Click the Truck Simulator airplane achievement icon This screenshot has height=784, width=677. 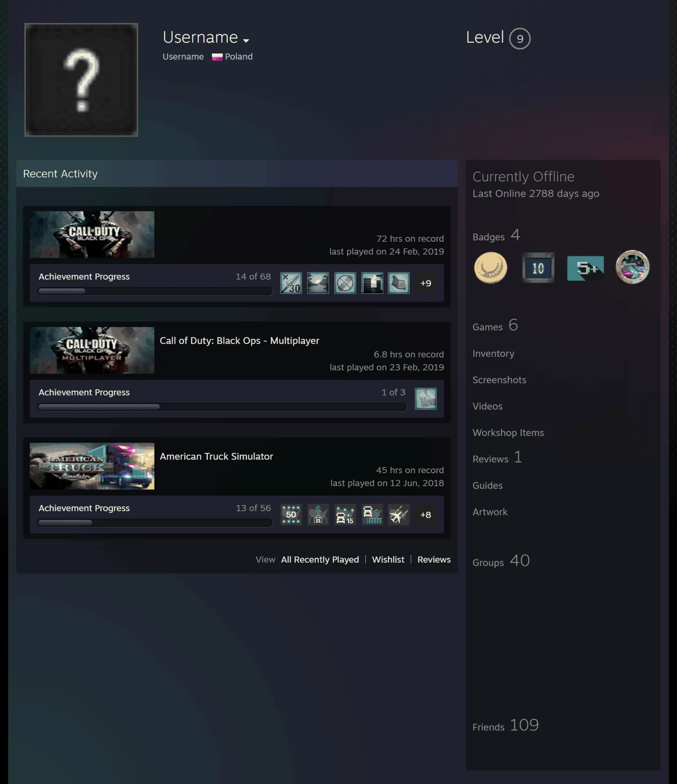click(x=399, y=514)
